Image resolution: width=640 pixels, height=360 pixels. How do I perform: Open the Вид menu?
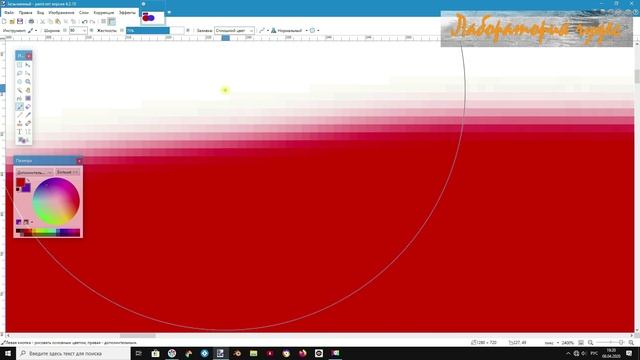pos(40,13)
